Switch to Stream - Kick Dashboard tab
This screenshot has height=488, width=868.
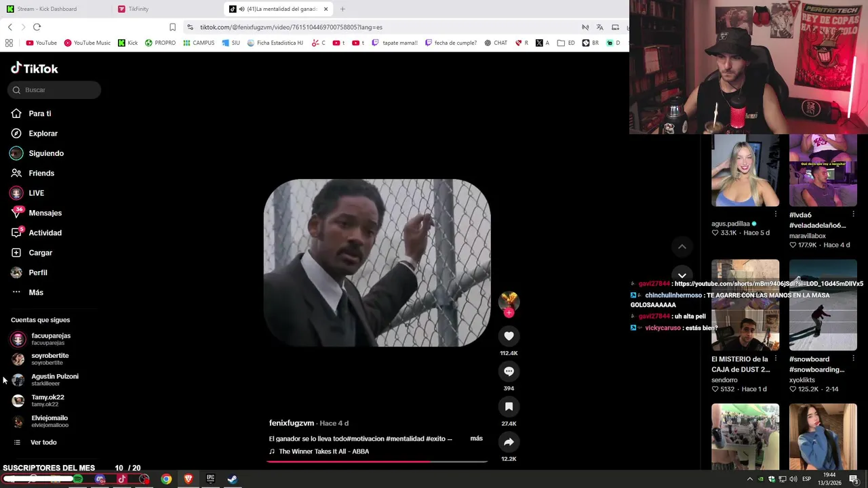(x=46, y=9)
